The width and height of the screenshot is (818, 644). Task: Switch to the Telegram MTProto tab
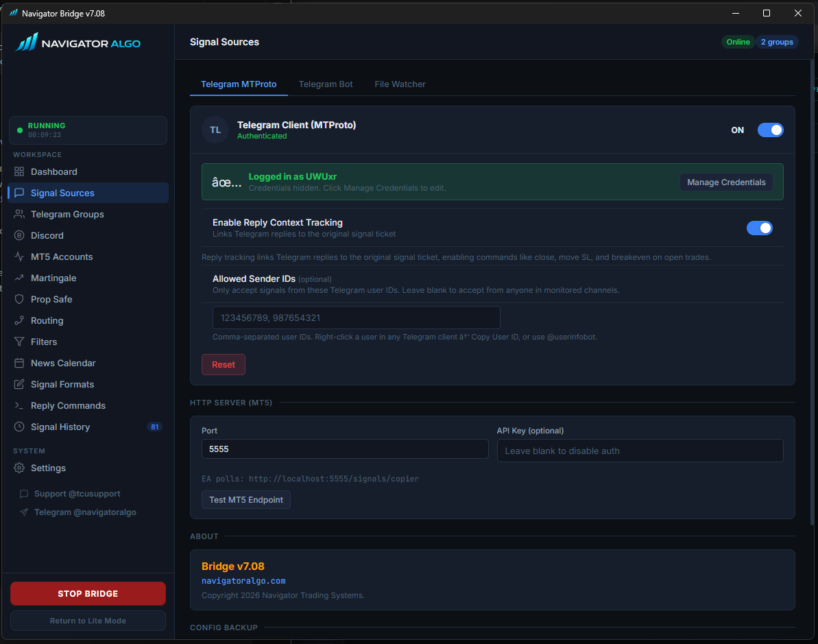[x=239, y=84]
